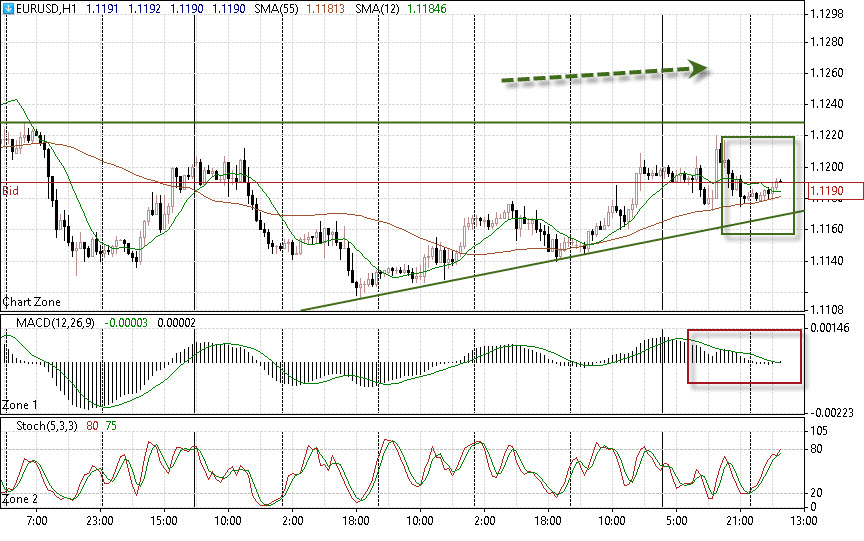Click the red Bid price line

coord(400,184)
